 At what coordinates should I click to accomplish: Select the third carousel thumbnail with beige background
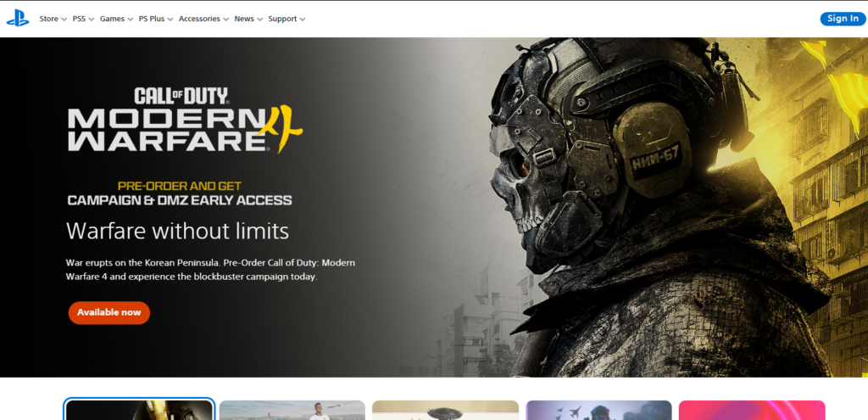click(x=445, y=410)
